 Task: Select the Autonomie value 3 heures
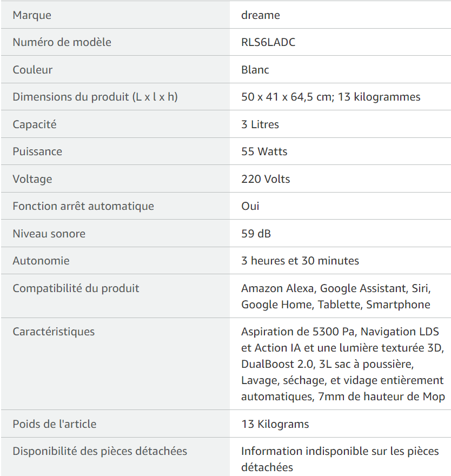coord(300,261)
